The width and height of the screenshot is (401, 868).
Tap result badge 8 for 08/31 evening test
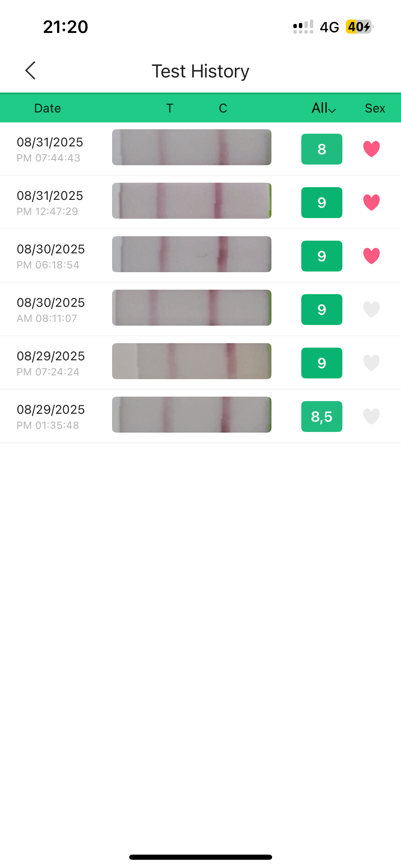coord(321,149)
